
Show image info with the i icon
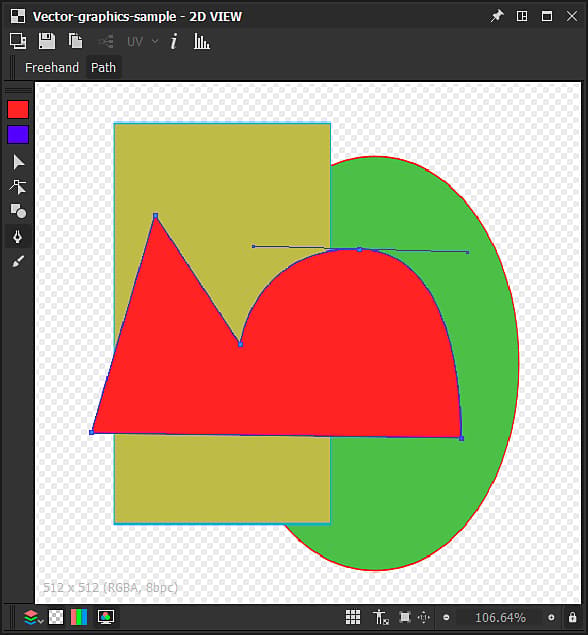[x=174, y=41]
